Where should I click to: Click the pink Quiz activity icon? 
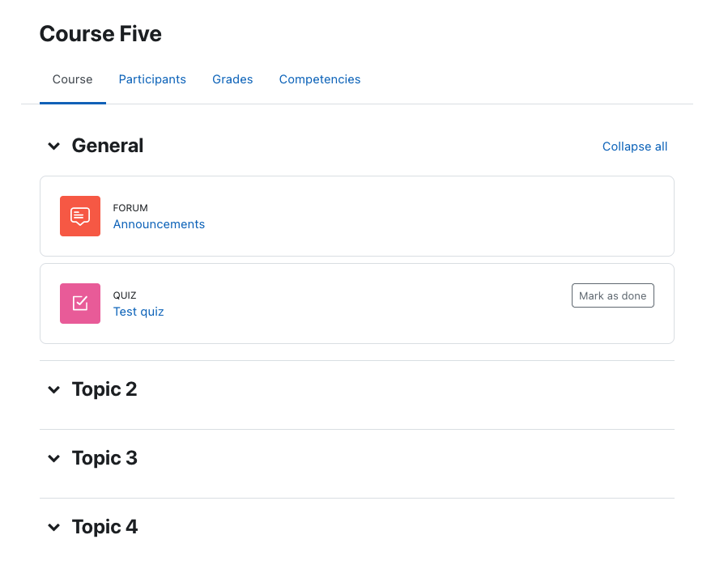80,304
